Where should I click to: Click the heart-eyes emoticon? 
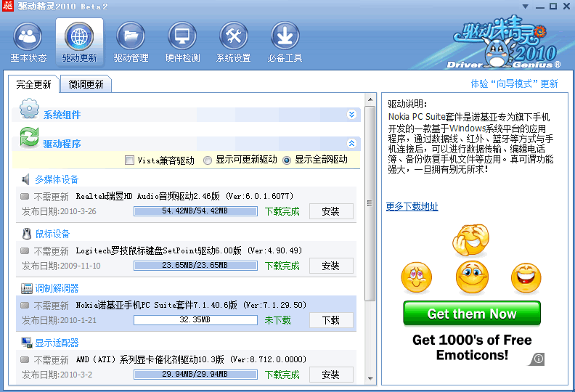click(416, 277)
